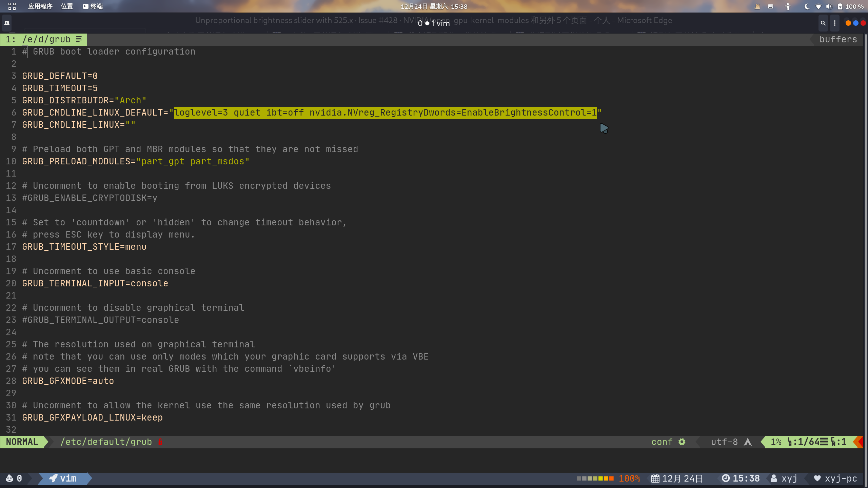Click the NORMAL mode indicator in the statusline
The height and width of the screenshot is (488, 868).
(22, 442)
